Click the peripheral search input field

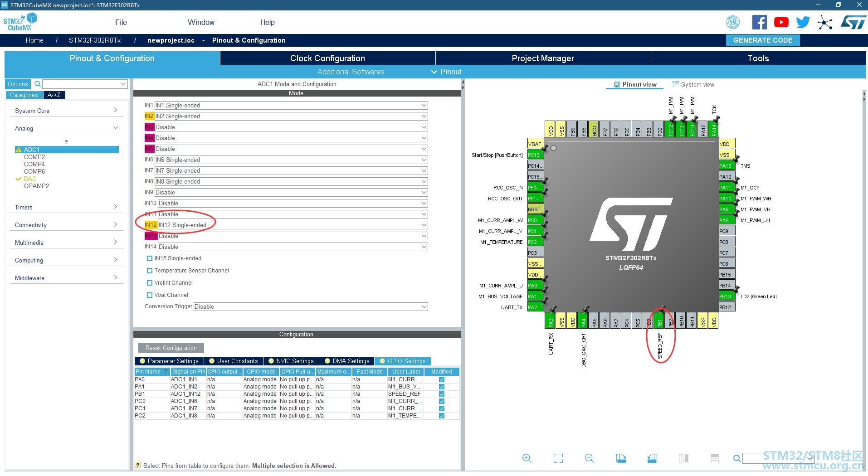(85, 84)
